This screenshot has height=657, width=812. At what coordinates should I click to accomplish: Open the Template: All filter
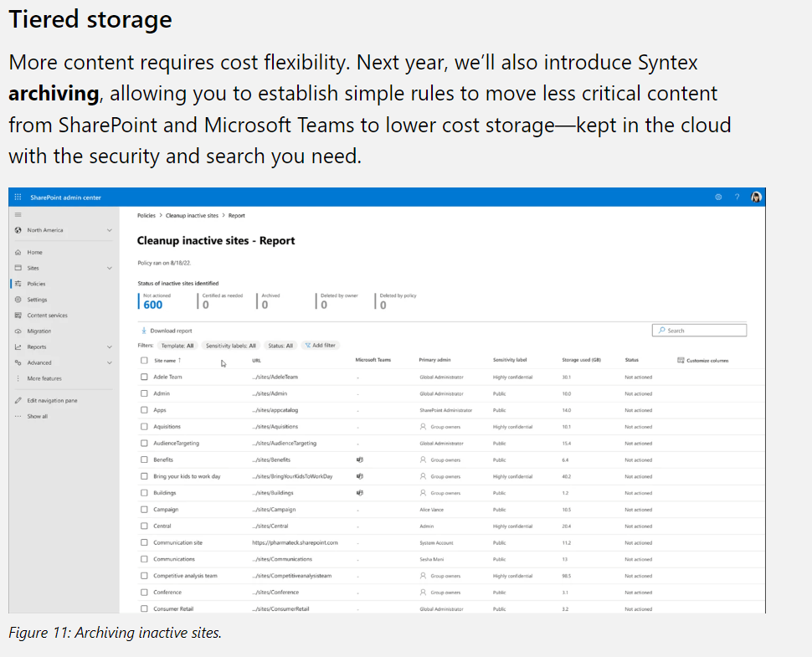[177, 346]
